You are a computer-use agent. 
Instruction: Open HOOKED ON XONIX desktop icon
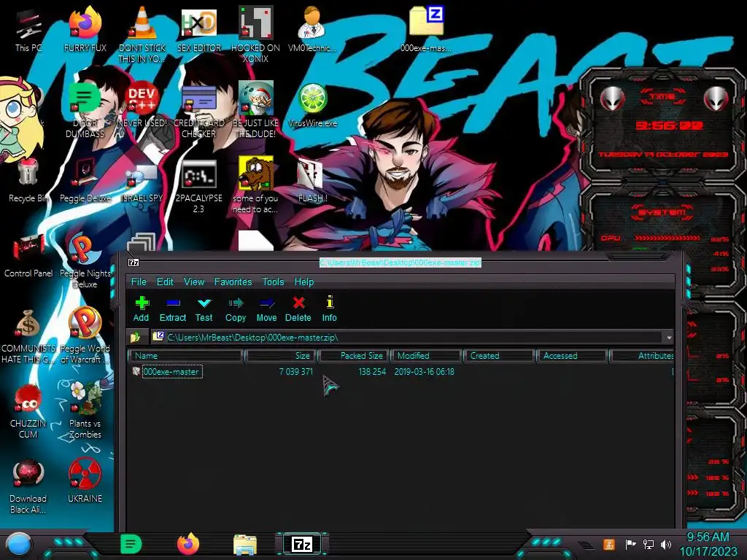pyautogui.click(x=256, y=34)
